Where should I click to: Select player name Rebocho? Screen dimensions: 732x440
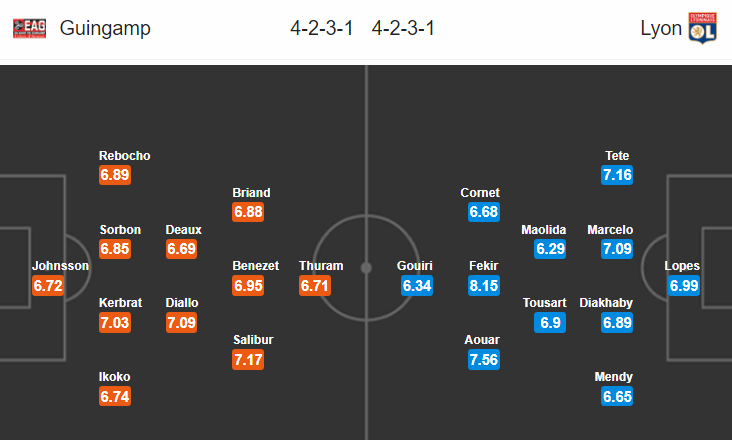[x=125, y=156]
